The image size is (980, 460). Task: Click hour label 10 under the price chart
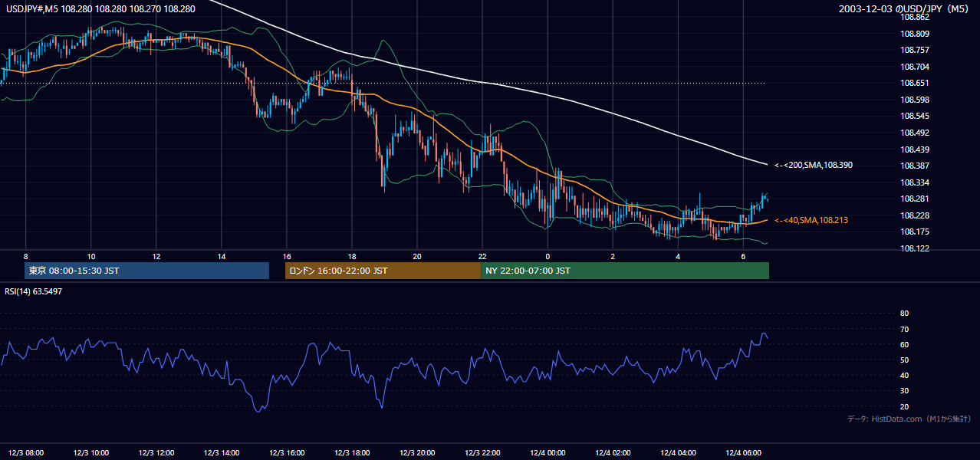click(90, 256)
